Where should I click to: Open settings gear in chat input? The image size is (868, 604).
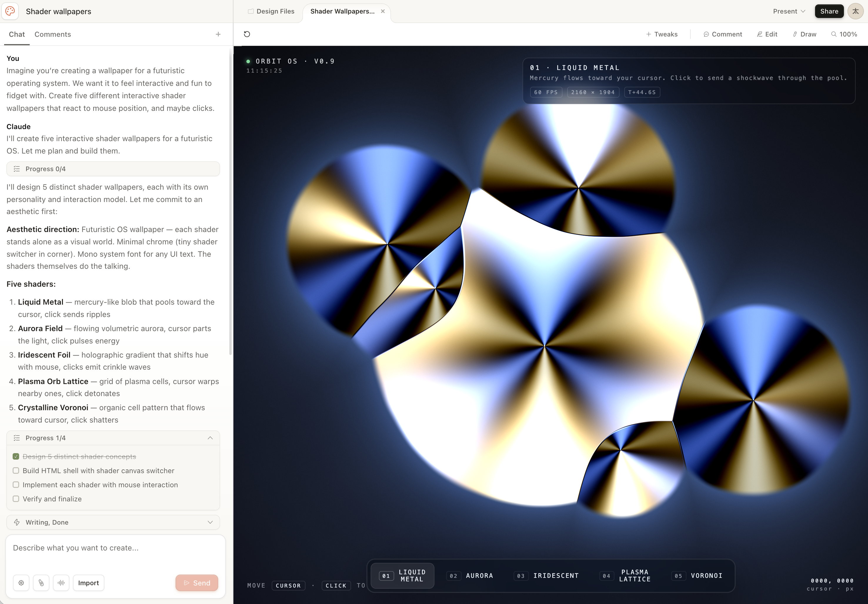(x=21, y=583)
